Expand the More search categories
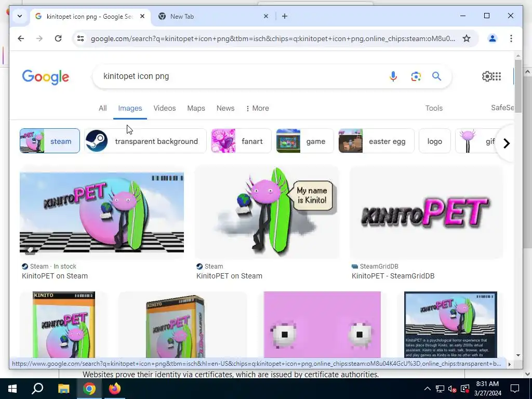 pyautogui.click(x=257, y=108)
